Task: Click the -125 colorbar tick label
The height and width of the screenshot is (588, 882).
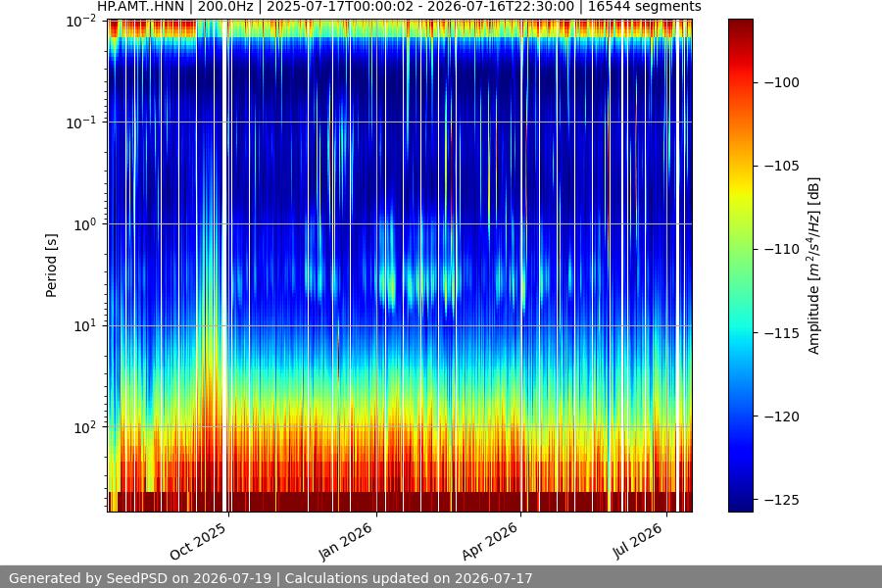Action: (782, 500)
